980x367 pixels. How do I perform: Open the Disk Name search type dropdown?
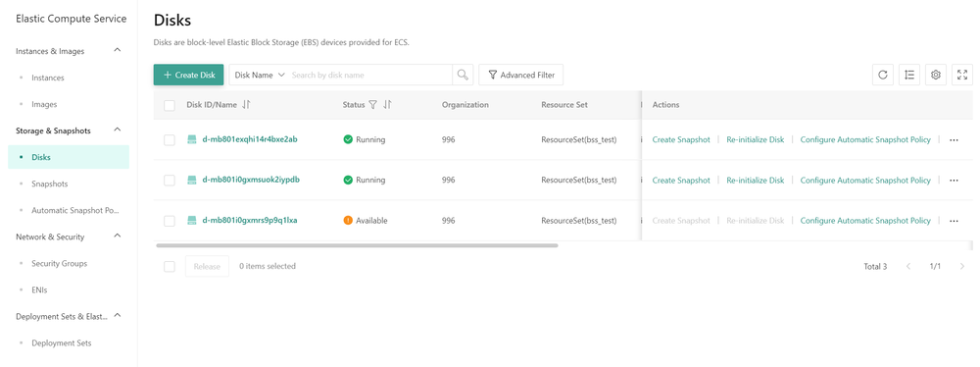(260, 75)
